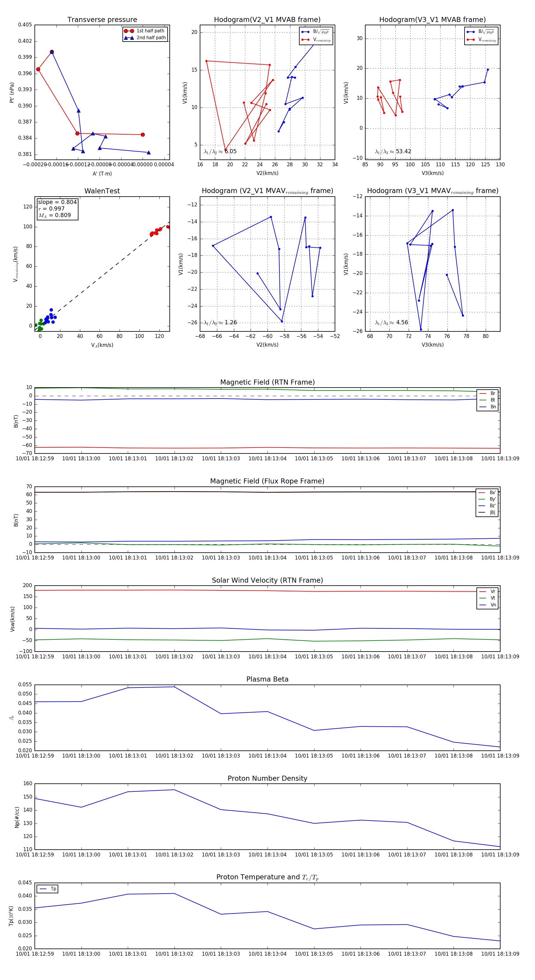Click the "Proton Number Density" title

pyautogui.click(x=267, y=778)
